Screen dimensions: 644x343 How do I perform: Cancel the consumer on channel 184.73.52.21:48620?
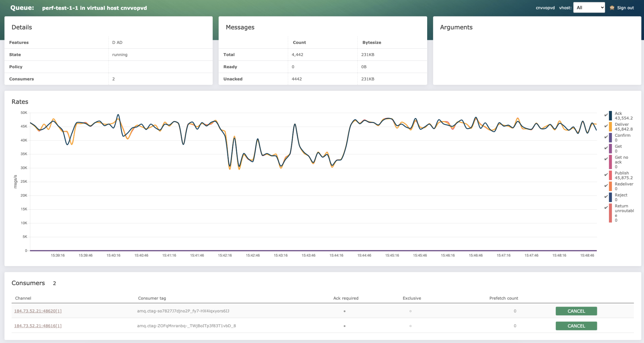[576, 311]
